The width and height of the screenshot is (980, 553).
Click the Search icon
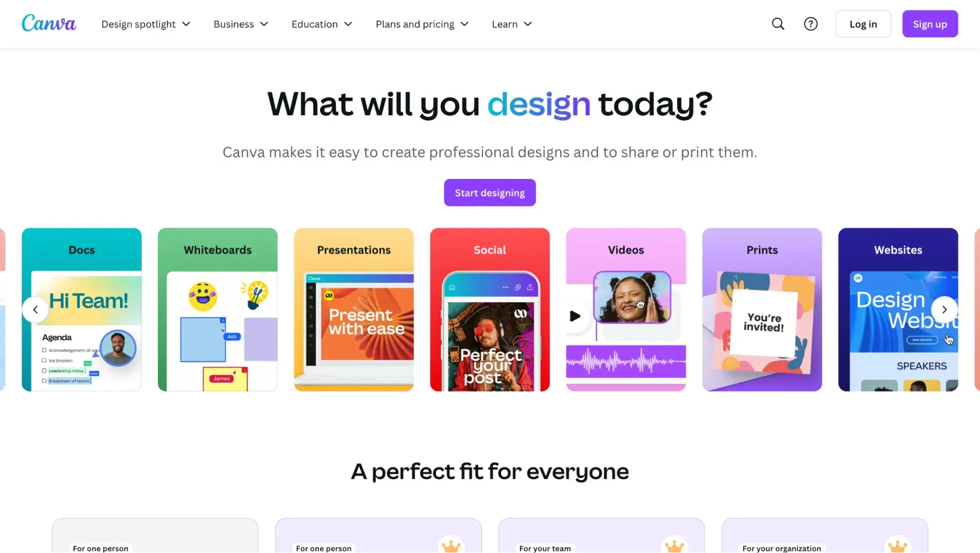click(x=779, y=24)
